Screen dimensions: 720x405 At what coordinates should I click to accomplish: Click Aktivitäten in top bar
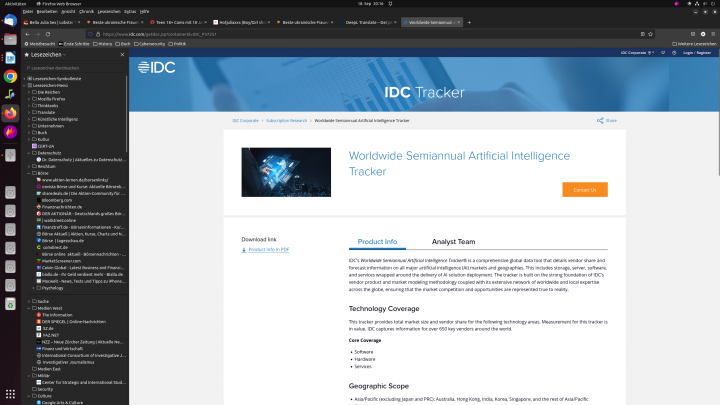[x=15, y=4]
